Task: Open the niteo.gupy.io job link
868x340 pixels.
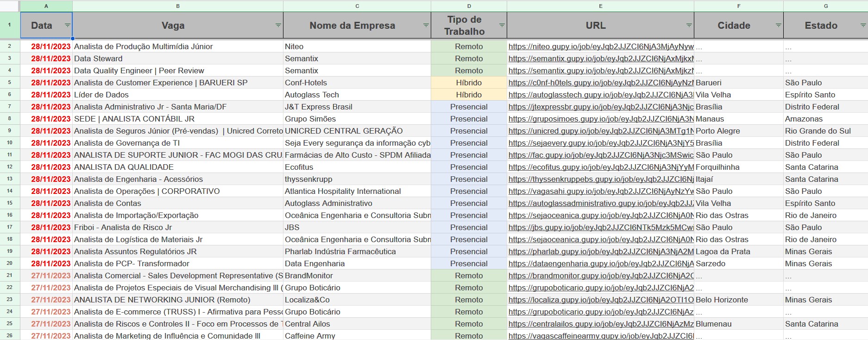Action: click(601, 46)
